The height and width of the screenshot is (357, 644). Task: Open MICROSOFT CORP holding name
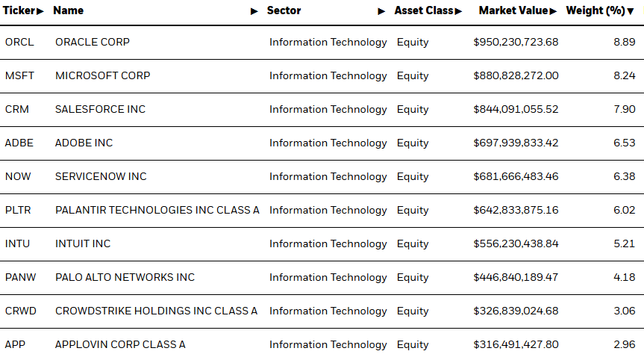click(x=103, y=75)
